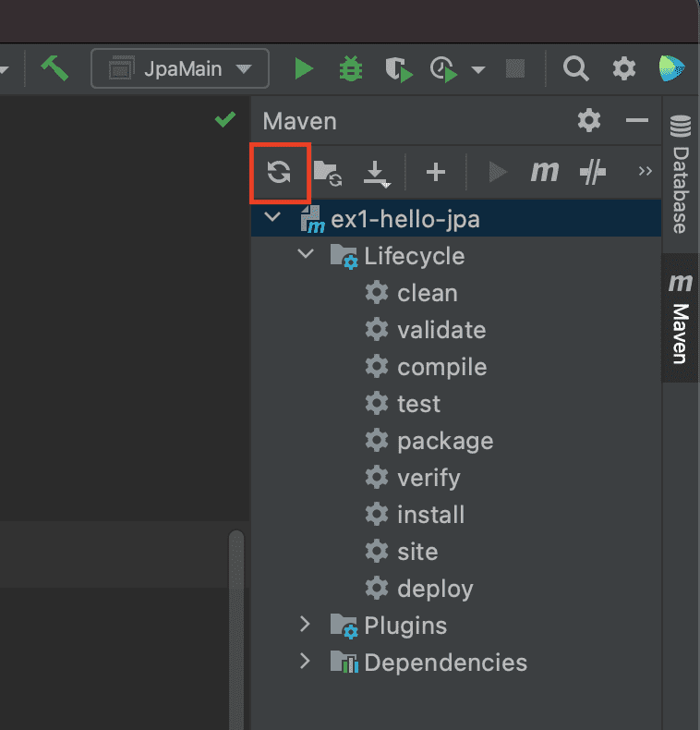Show more Maven toolbar actions chevron
700x730 pixels.
point(646,171)
